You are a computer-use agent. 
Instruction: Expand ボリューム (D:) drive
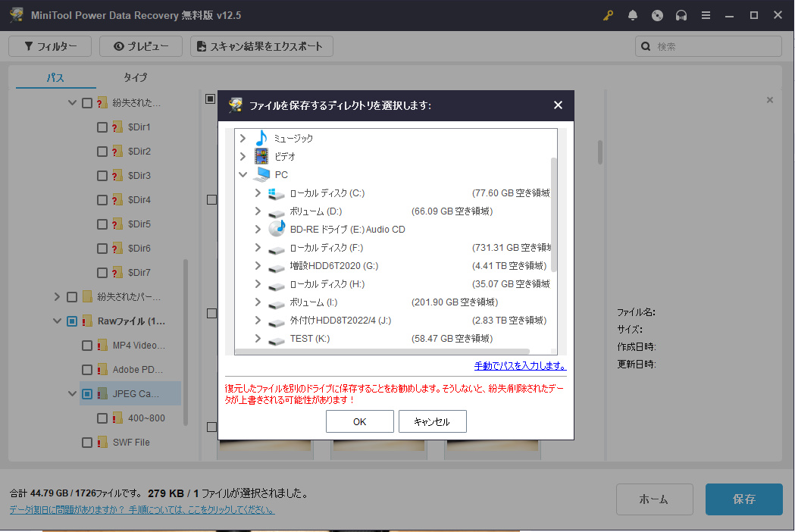click(258, 211)
